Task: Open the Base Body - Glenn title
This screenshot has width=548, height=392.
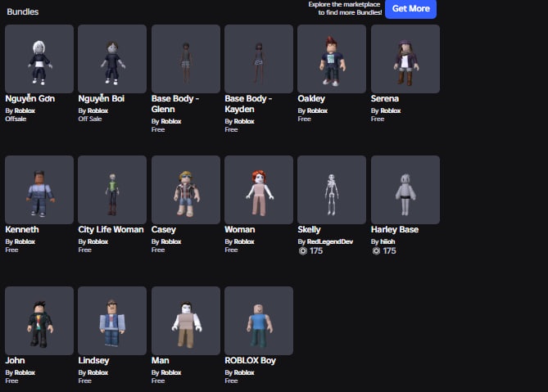Action: tap(175, 104)
